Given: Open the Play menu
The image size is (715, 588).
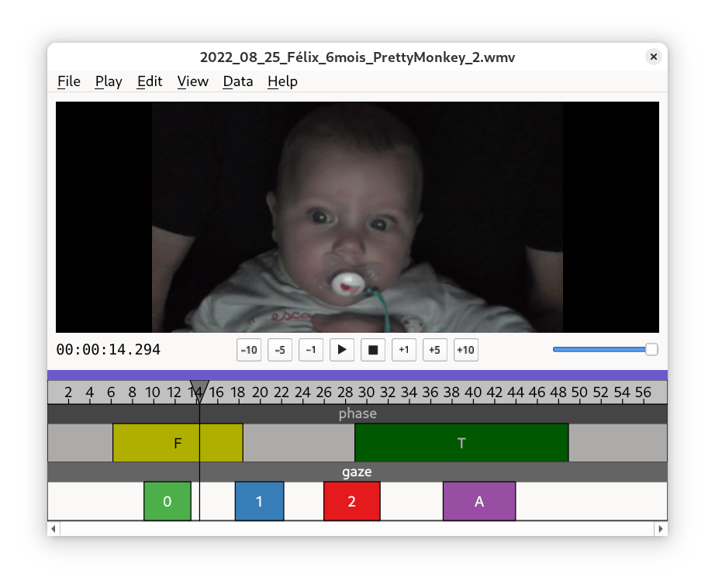Looking at the screenshot, I should point(109,81).
